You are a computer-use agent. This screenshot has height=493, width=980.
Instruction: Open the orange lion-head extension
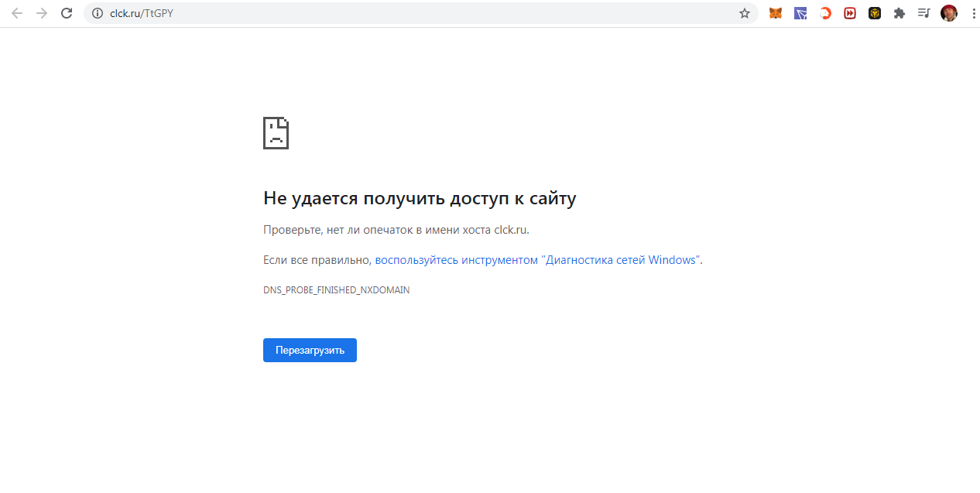825,13
